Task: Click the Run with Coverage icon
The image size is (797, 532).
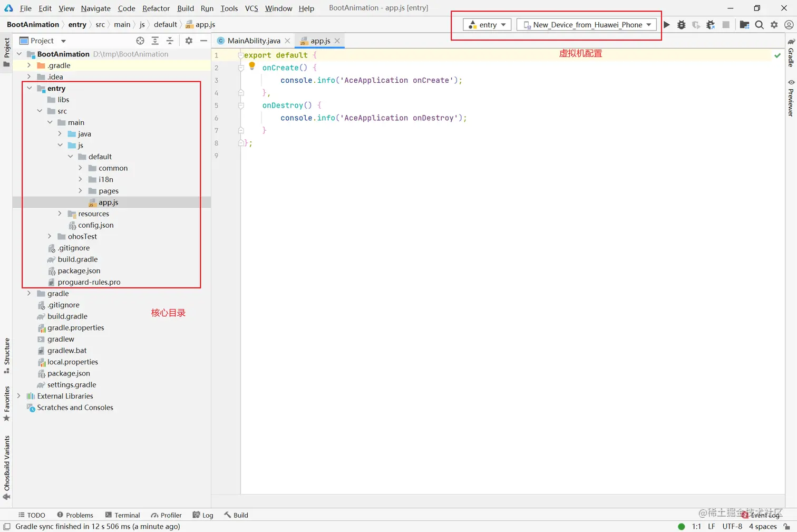Action: click(x=696, y=25)
